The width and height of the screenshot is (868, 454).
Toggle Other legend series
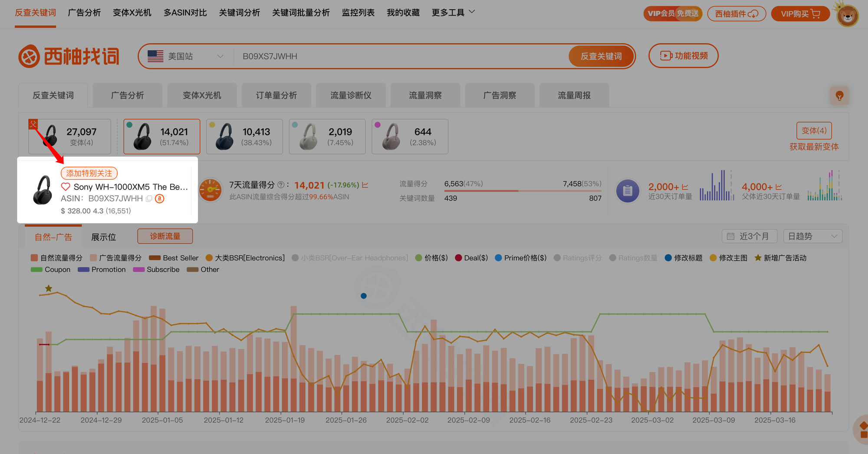click(203, 270)
